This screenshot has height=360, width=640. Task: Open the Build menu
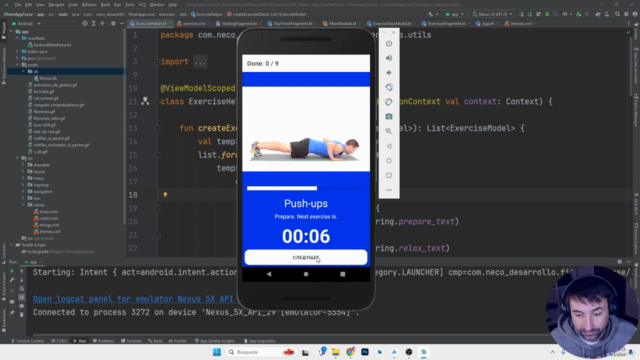point(105,5)
